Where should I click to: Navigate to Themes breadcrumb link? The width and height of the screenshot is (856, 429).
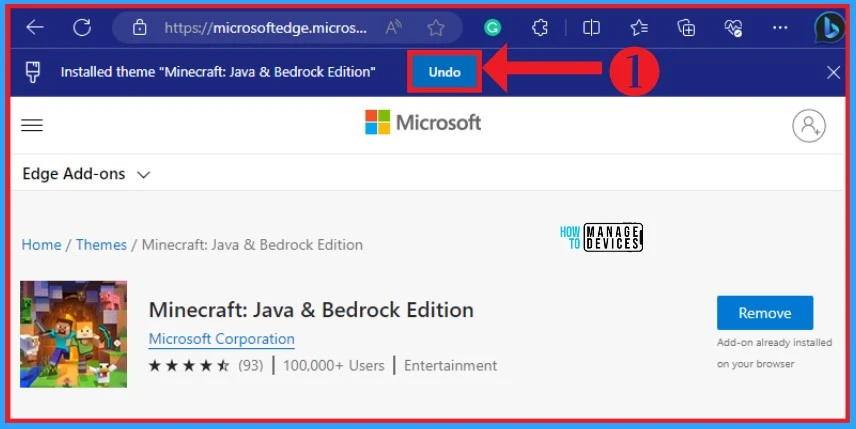(x=101, y=245)
